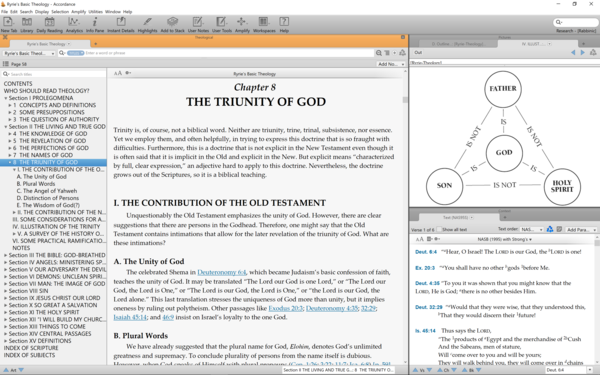Screen dimensions: 600x375
Task: Select C. The Angel of Yahweh entry
Action: pos(47,191)
